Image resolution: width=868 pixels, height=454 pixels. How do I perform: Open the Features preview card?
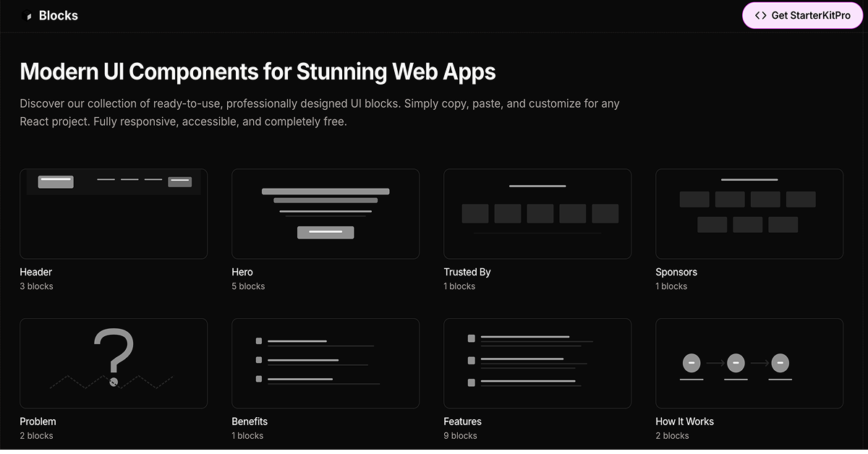tap(537, 363)
